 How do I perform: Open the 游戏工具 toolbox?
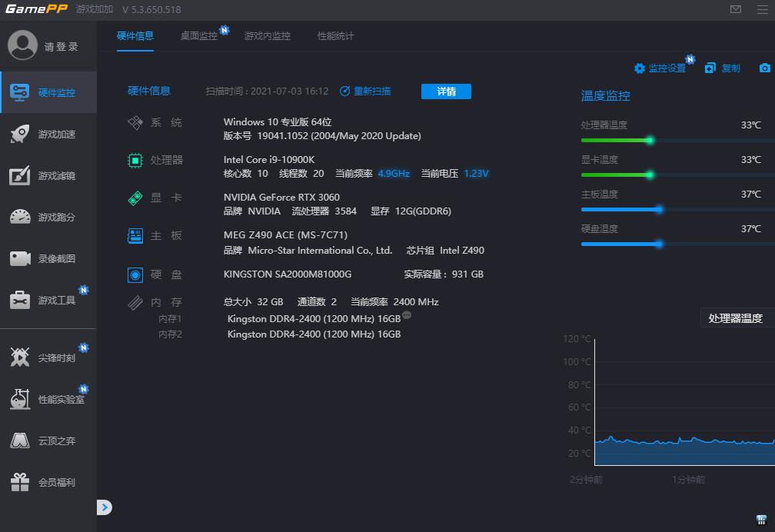click(x=48, y=300)
